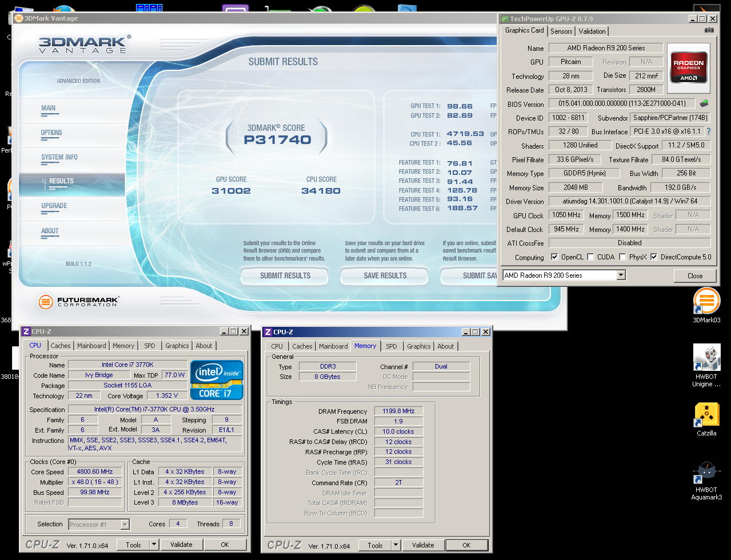The width and height of the screenshot is (731, 560).
Task: Click the left CPU-Z window title icon
Action: coord(26,331)
